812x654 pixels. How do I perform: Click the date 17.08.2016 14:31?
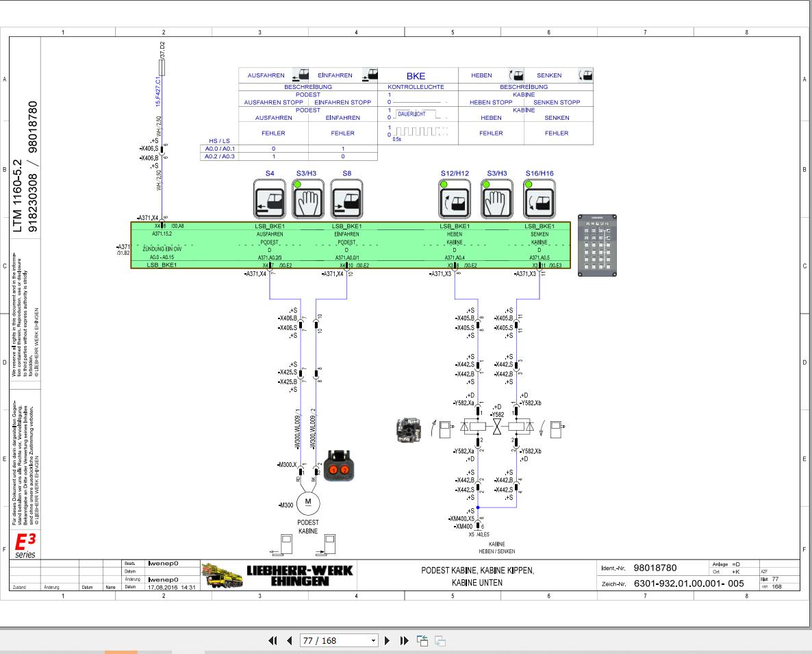click(x=171, y=587)
